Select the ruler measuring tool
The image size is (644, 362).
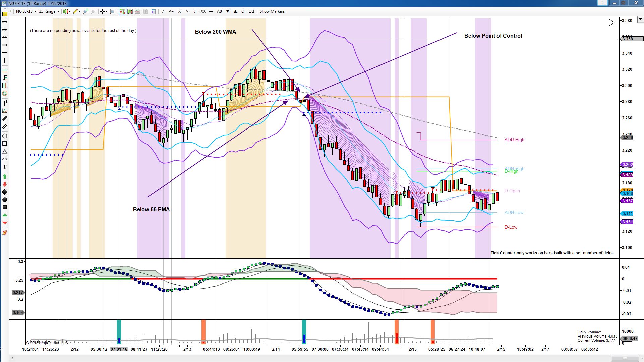(x=5, y=14)
